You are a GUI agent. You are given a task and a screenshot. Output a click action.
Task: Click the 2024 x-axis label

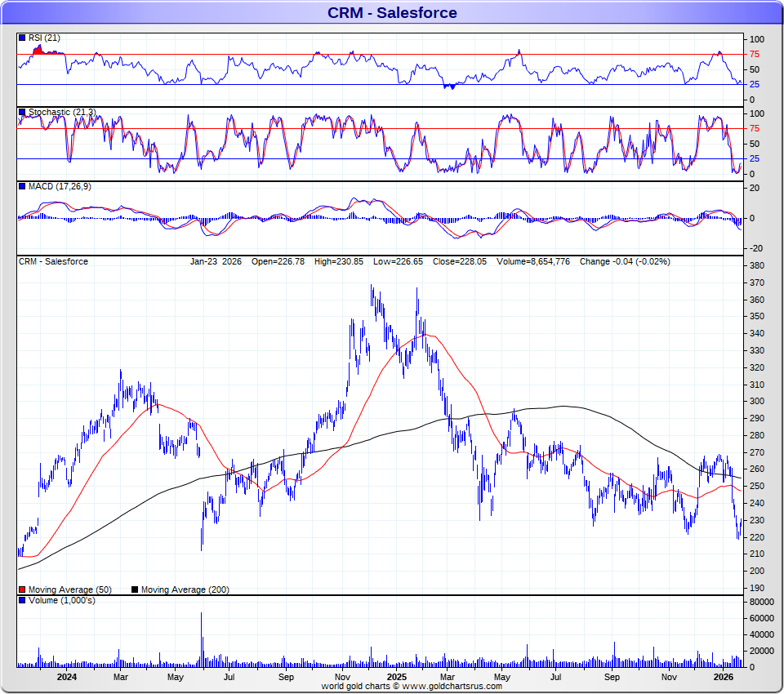tap(66, 677)
